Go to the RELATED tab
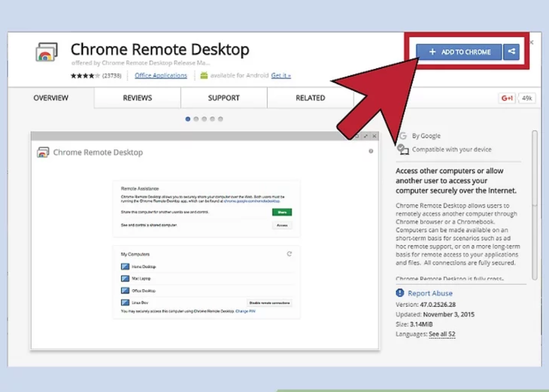This screenshot has width=549, height=392. (x=310, y=98)
